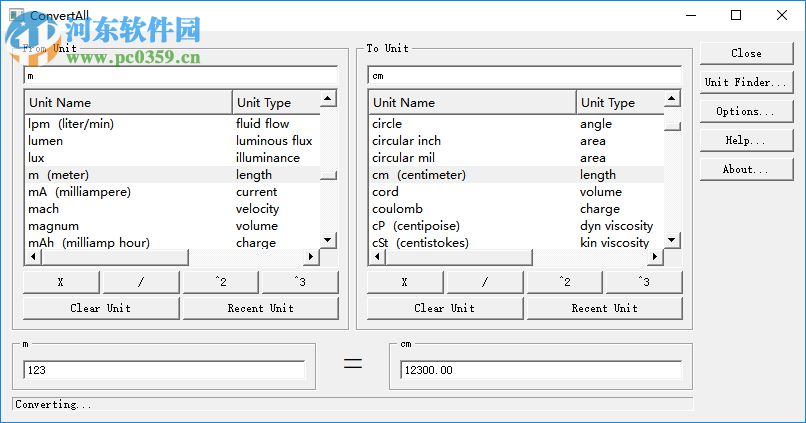Click the value field containing 123
Image resolution: width=806 pixels, height=423 pixels.
point(164,370)
